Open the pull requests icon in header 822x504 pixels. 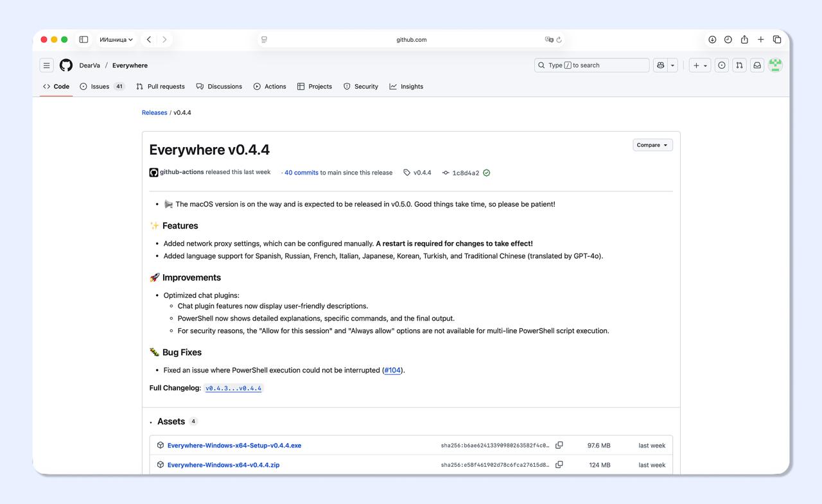[x=739, y=65]
